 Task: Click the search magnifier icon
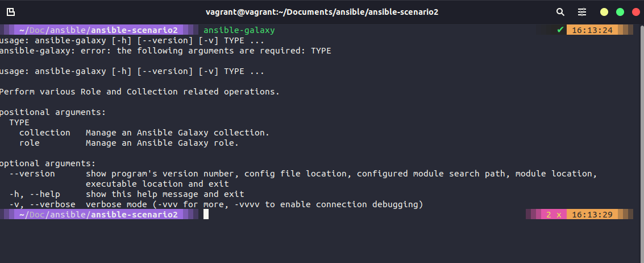[x=560, y=12]
